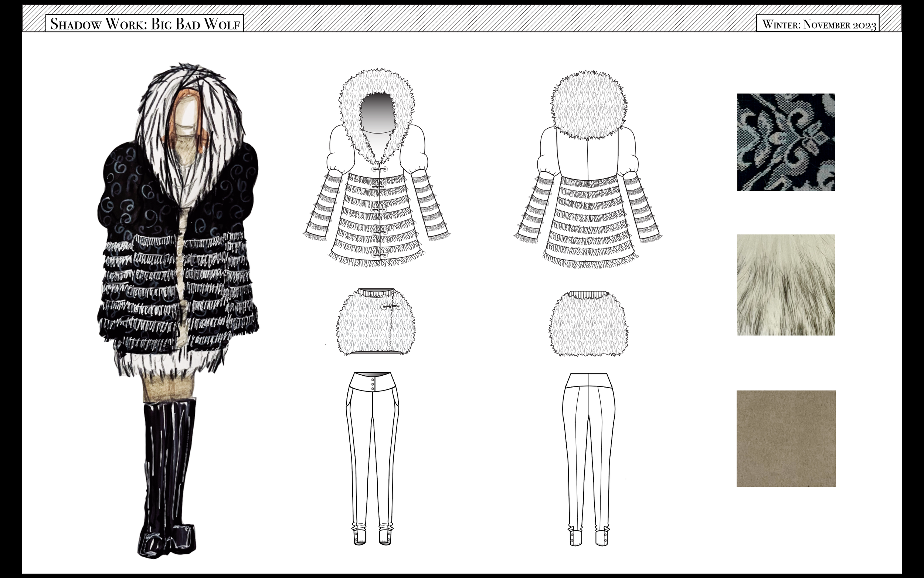This screenshot has height=578, width=924.
Task: Click the front view pants flat sketch
Action: [x=373, y=459]
